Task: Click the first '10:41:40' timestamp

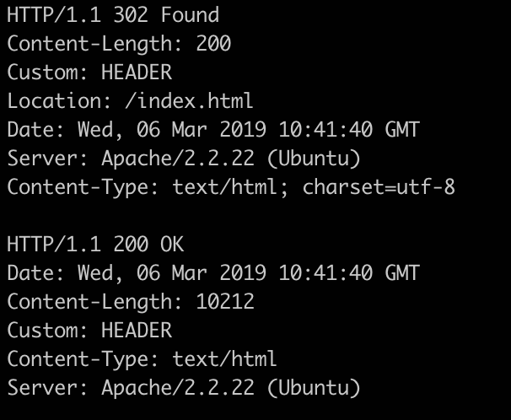Action: coord(325,129)
